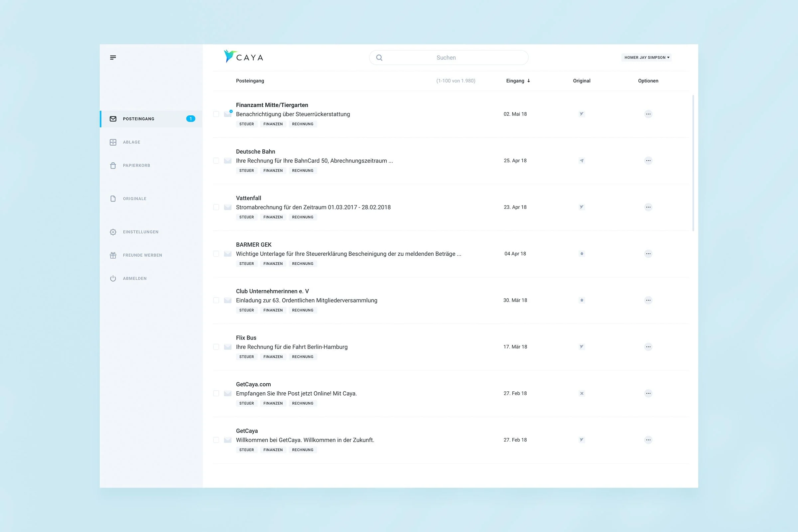798x532 pixels.
Task: Open options dots for Flix Bus letter
Action: point(648,347)
